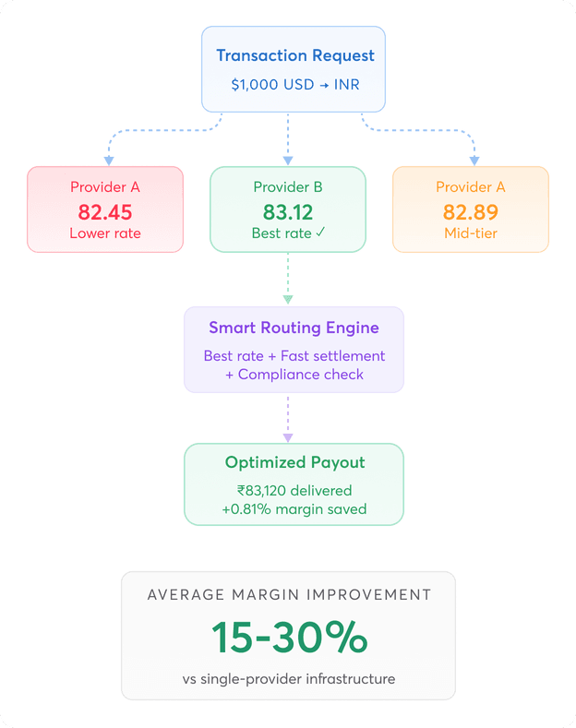Screen dimensions: 576x728
Task: Click the Mid-tier label
Action: (x=471, y=233)
